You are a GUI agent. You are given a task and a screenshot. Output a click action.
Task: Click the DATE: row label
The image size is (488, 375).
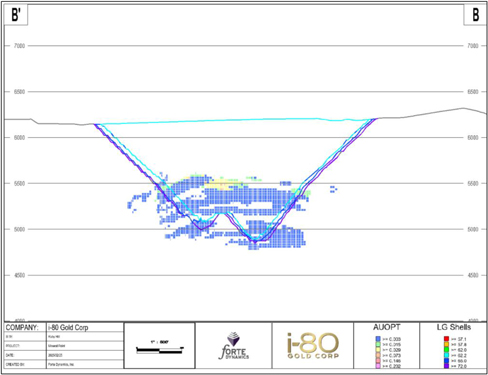click(x=10, y=355)
